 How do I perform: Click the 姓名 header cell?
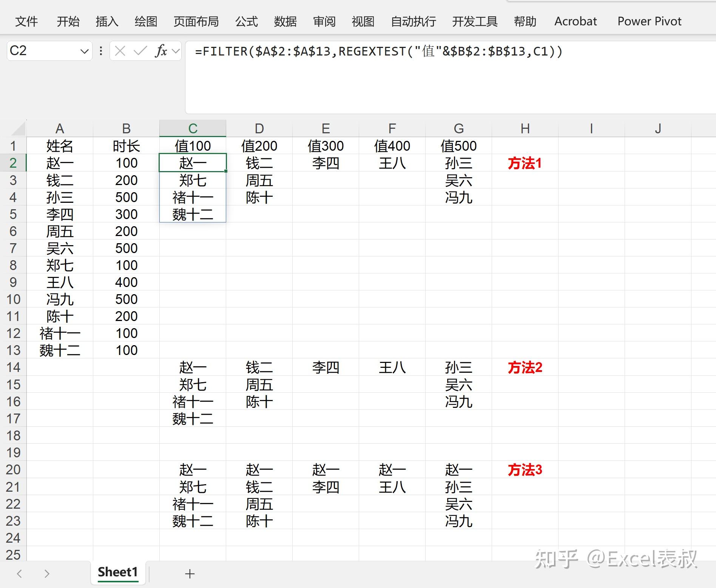coord(60,146)
